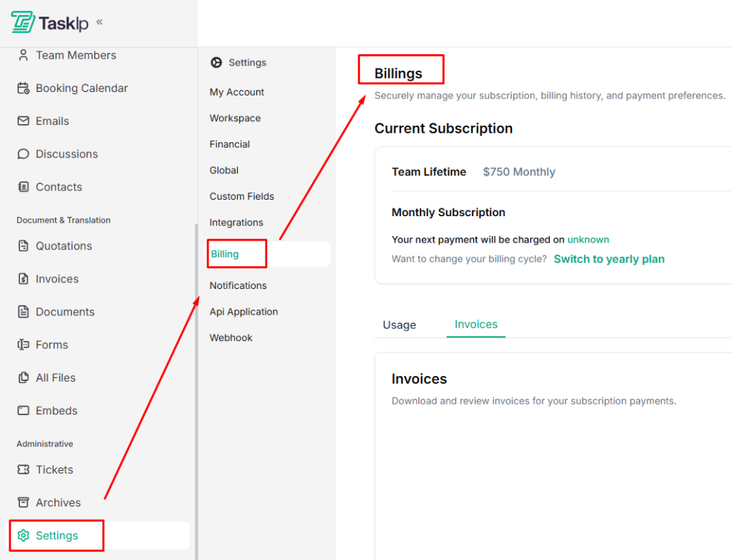
Task: Select the Quotations document icon
Action: [24, 245]
